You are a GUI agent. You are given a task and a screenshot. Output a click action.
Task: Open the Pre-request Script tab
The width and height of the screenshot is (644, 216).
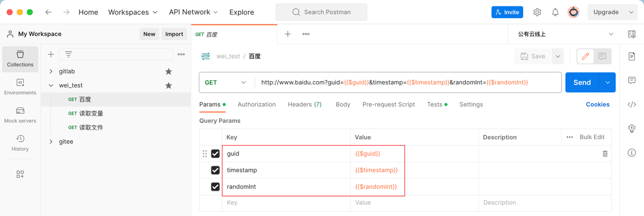[x=388, y=104]
